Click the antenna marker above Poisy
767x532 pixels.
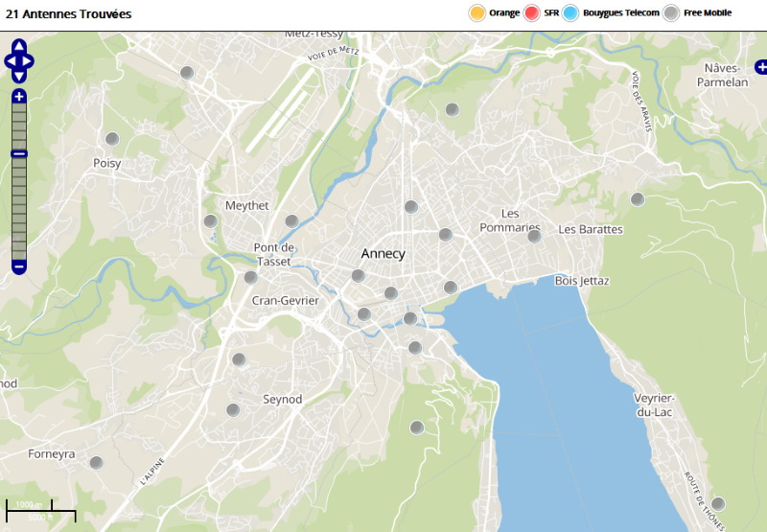click(x=112, y=139)
